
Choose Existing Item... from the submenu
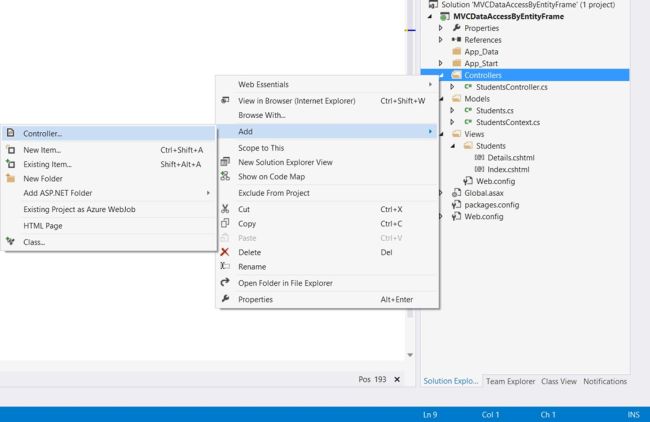109,164
